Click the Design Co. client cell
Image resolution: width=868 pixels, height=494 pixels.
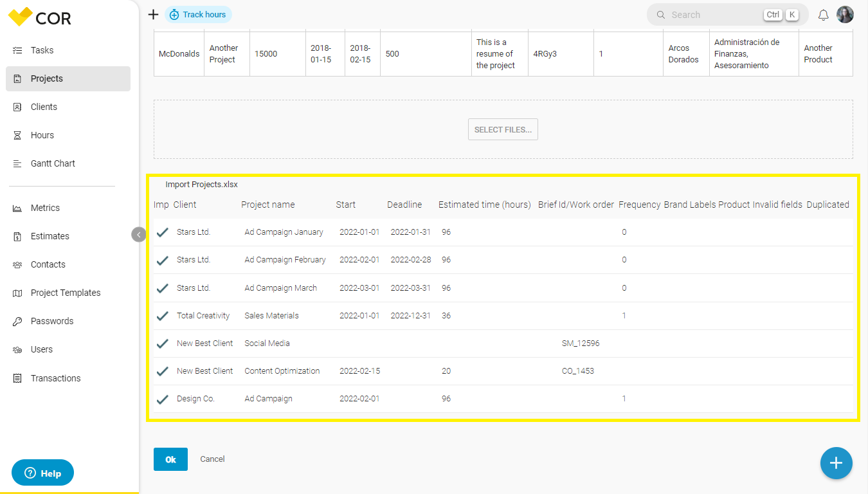point(195,399)
